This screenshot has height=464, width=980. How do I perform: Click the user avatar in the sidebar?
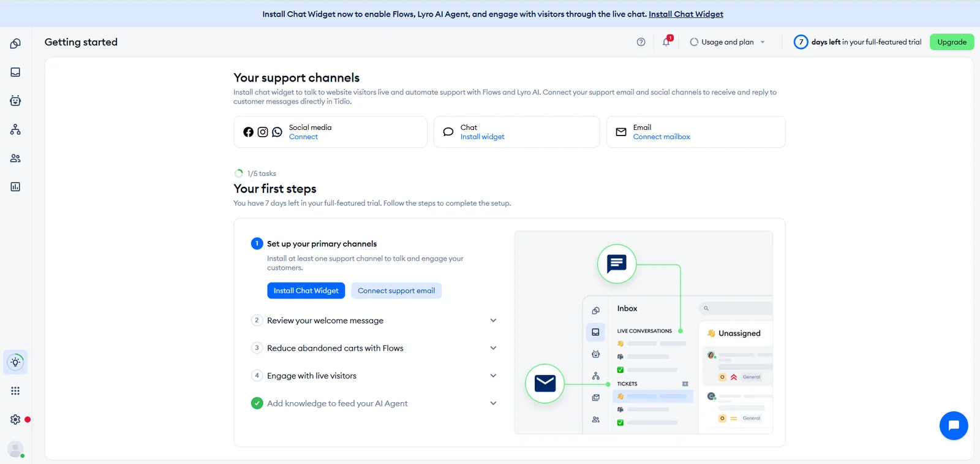coord(15,449)
